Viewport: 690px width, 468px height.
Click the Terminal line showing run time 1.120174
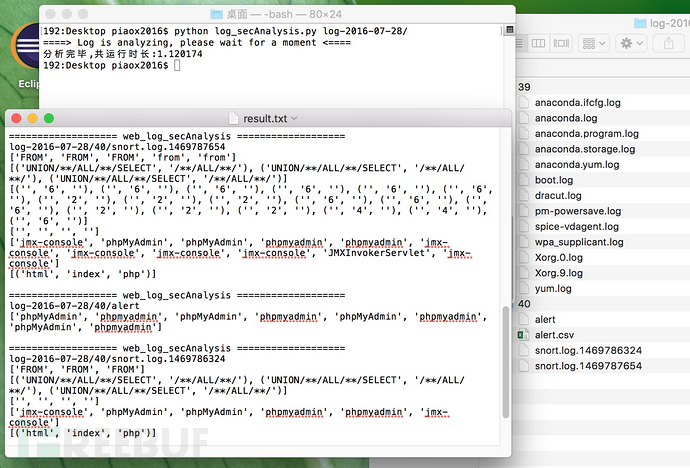[x=123, y=54]
